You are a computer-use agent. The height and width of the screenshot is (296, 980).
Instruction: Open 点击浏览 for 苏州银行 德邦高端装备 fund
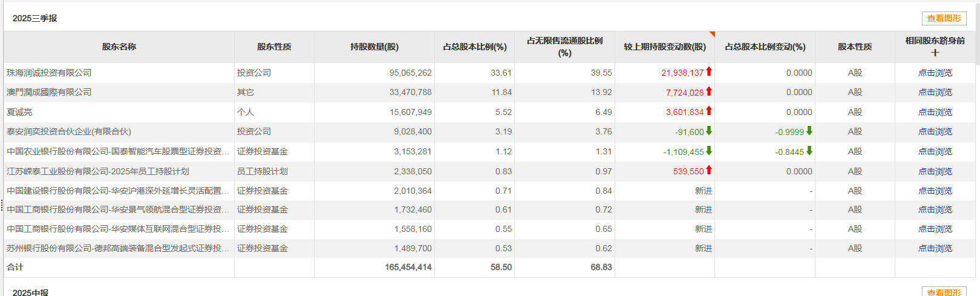[935, 248]
